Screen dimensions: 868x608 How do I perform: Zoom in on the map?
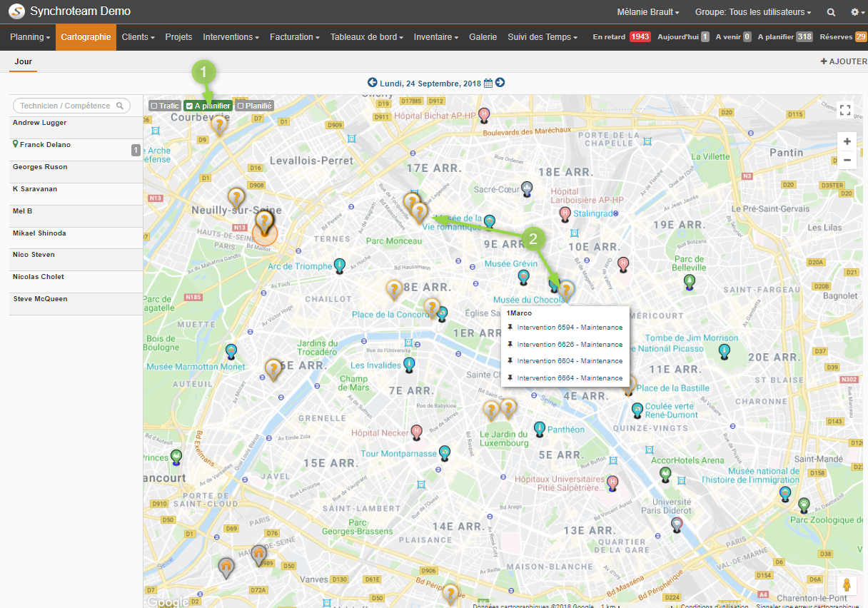(x=847, y=141)
